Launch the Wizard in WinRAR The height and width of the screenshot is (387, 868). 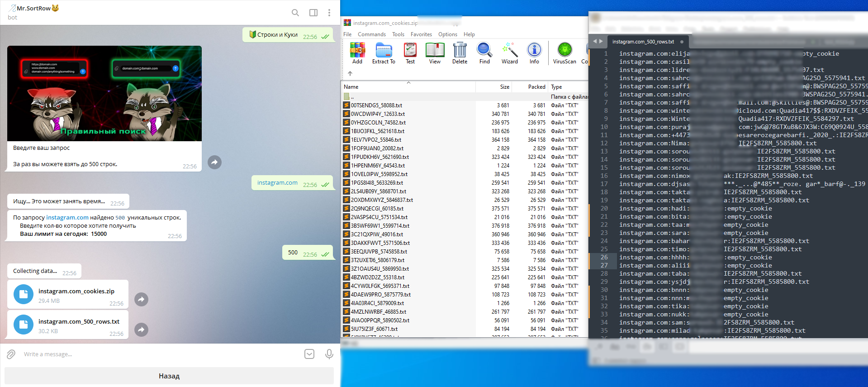[510, 53]
